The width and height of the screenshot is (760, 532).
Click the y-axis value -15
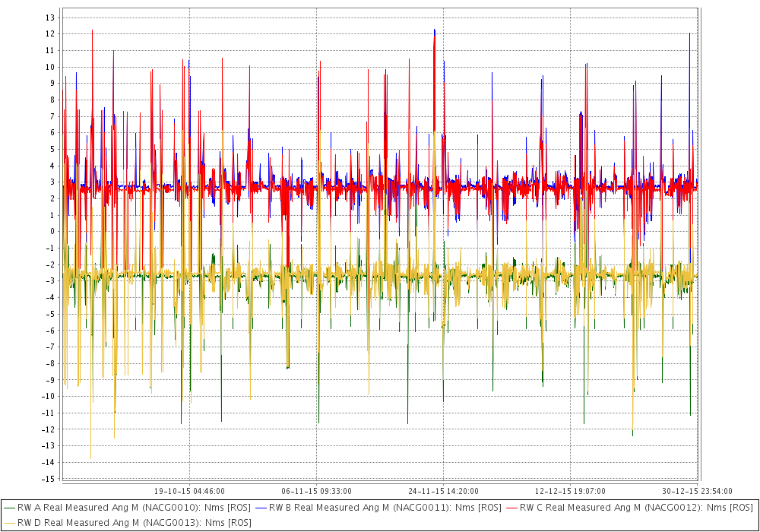49,479
